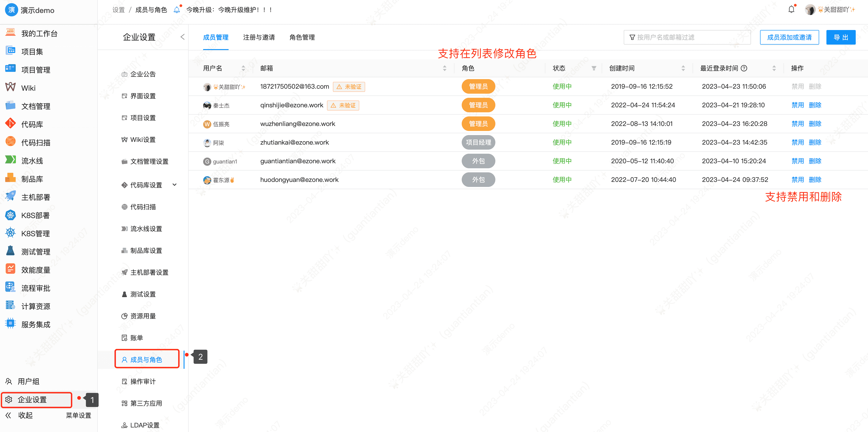
Task: Collapse the sidebar using the 收起 icon
Action: click(x=8, y=415)
